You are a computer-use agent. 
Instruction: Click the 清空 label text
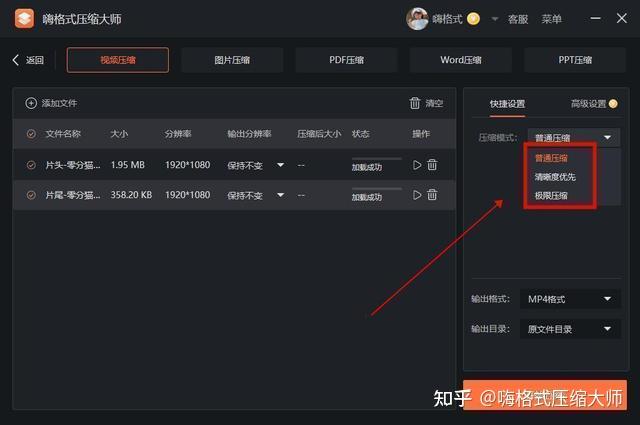click(434, 103)
